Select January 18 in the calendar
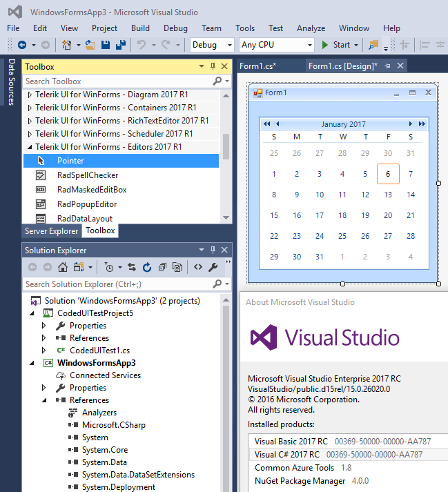This screenshot has width=448, height=492. 342,215
